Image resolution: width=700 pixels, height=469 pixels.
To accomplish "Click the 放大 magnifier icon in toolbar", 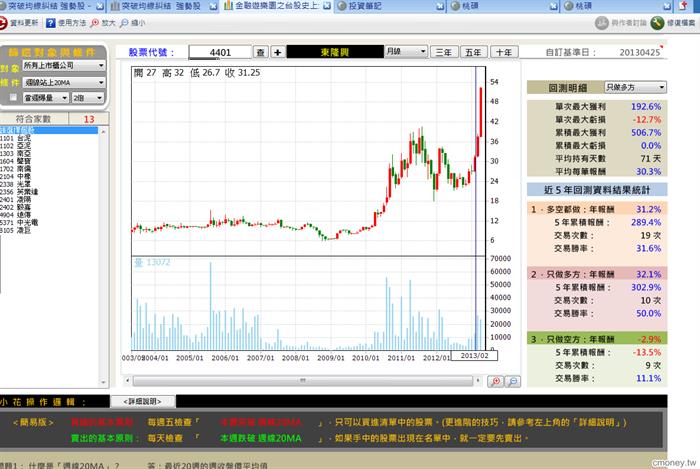I will tap(95, 23).
